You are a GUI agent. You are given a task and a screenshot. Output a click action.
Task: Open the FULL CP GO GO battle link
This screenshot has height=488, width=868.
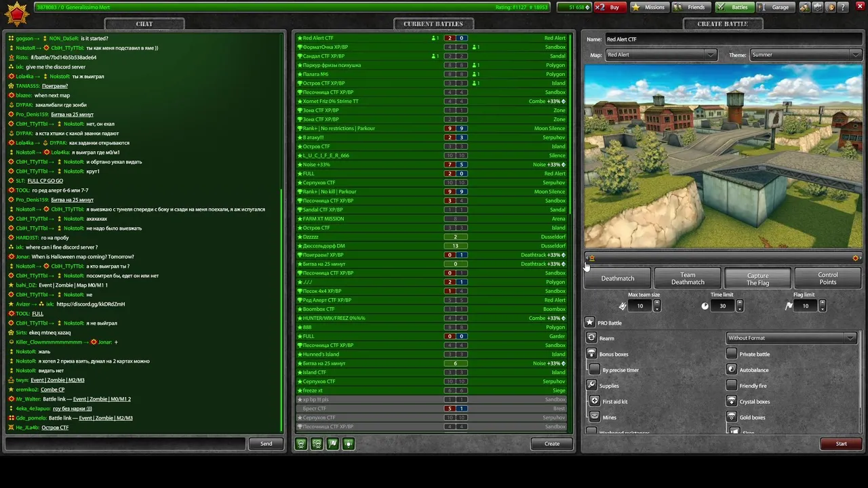[45, 181]
